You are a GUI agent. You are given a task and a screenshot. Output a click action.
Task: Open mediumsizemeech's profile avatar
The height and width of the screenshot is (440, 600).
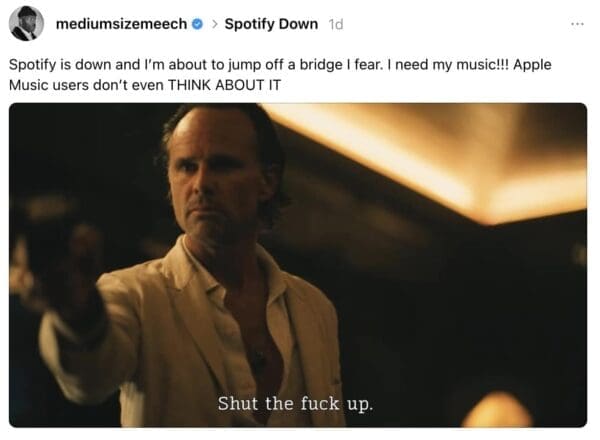(26, 23)
